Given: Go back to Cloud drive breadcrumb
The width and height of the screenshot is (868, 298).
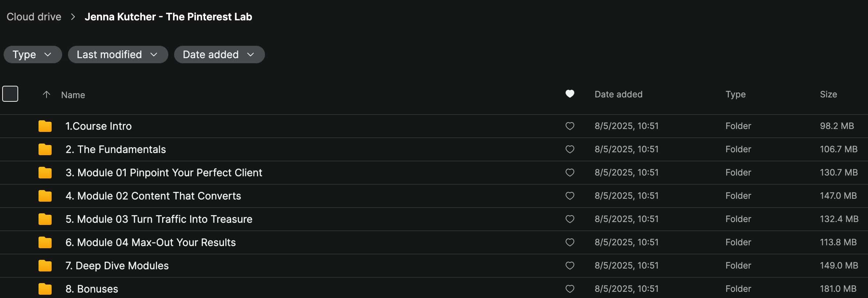Looking at the screenshot, I should pyautogui.click(x=34, y=17).
